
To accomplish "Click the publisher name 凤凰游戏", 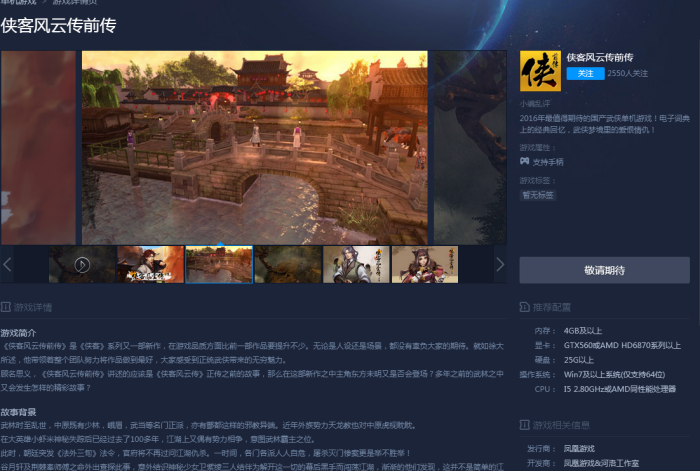I will click(x=579, y=449).
